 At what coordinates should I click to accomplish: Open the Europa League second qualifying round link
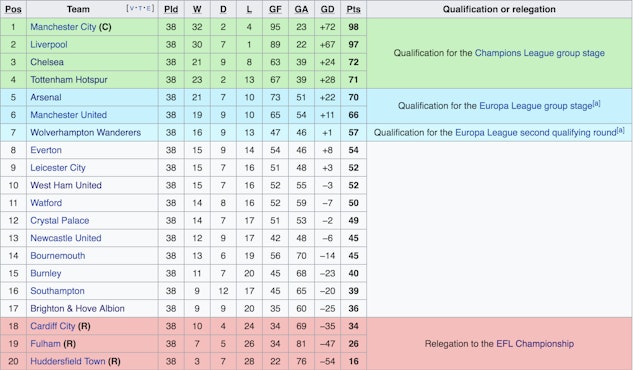tap(536, 133)
